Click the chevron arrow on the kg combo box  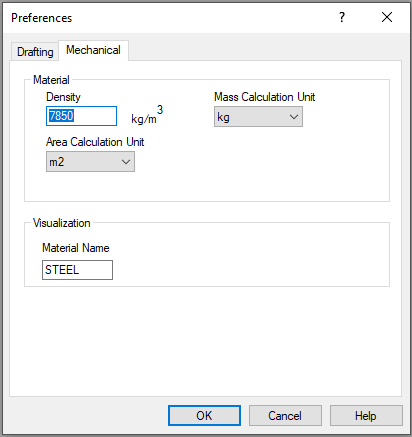294,117
